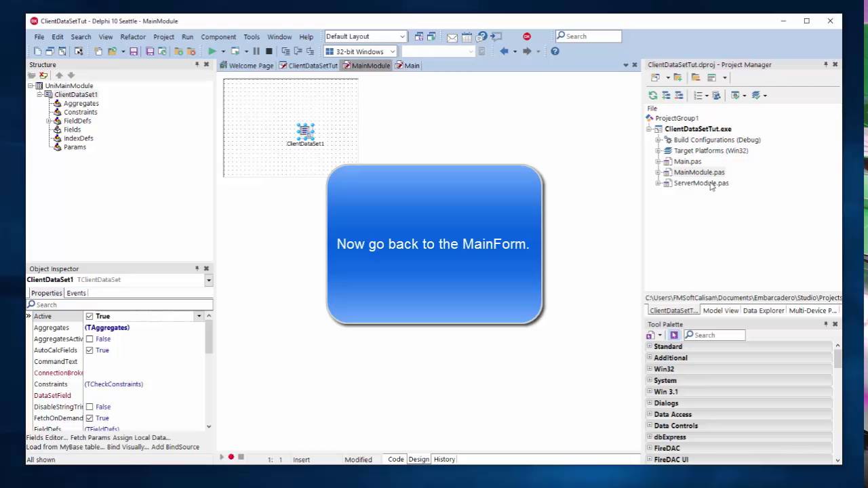Toggle the FetchOnDemand checkbox
Image resolution: width=868 pixels, height=488 pixels.
tap(90, 418)
